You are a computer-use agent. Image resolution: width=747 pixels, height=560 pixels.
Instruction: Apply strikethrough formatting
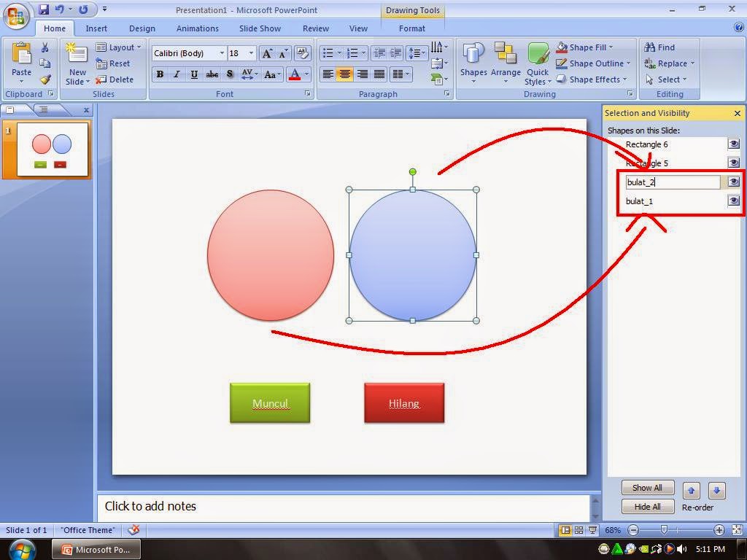(212, 74)
